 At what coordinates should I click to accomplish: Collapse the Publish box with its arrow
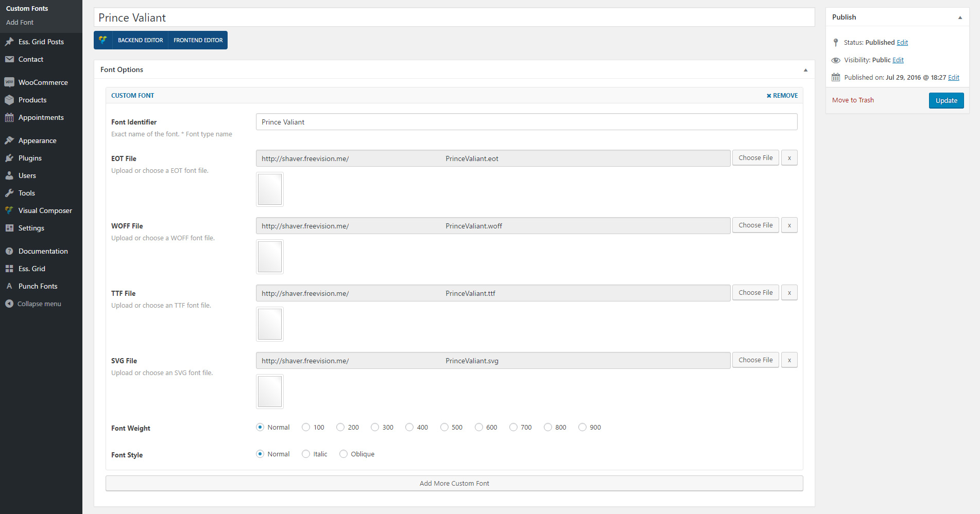(x=960, y=17)
